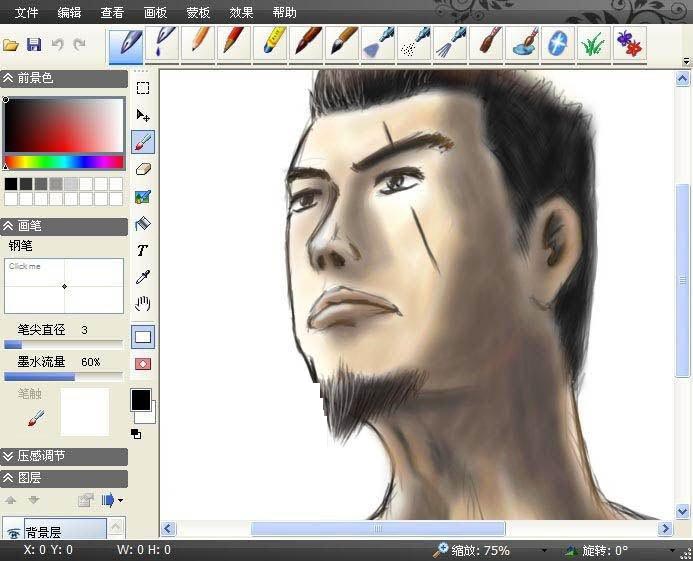The image size is (693, 561).
Task: Activate the text tool
Action: (143, 250)
